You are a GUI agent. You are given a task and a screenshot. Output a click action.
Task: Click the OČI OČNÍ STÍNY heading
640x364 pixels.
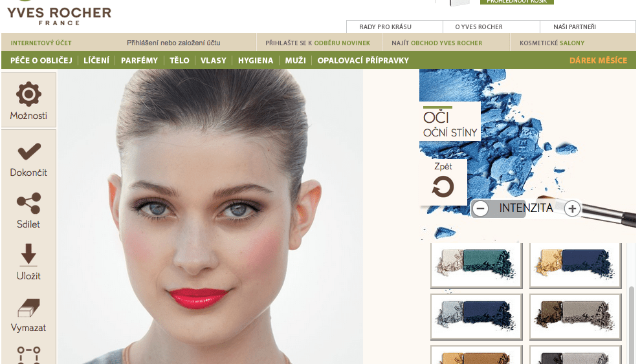click(450, 122)
